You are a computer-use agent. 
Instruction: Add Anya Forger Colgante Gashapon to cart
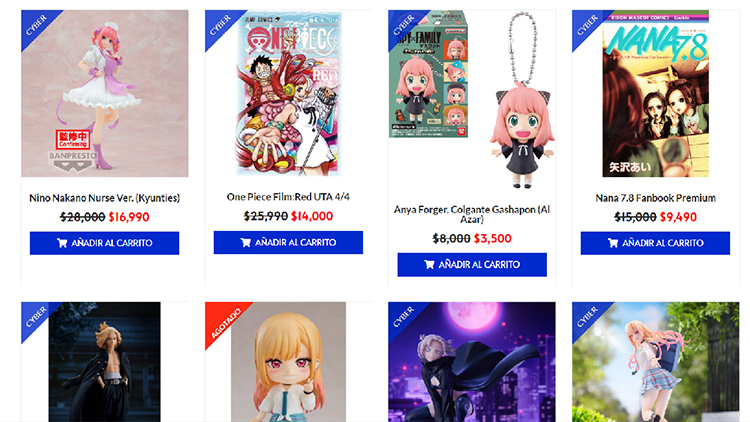(x=472, y=265)
